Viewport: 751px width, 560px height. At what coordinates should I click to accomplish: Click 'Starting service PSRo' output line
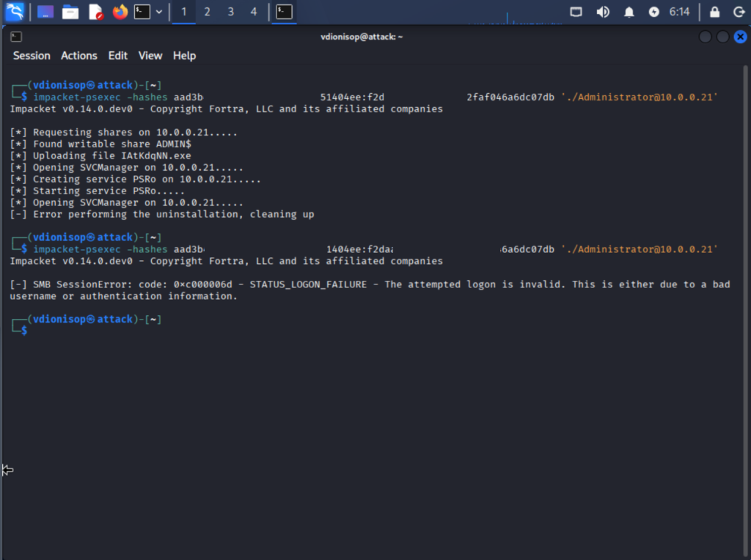coord(98,191)
